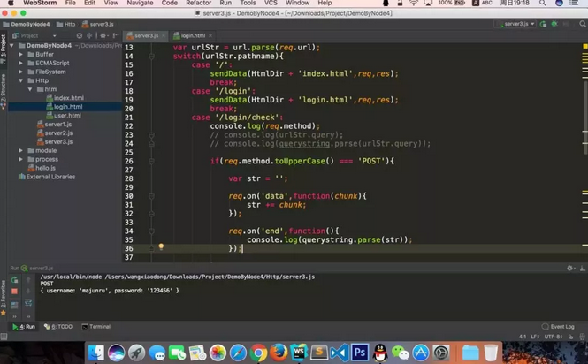Open Project panel settings gear
Viewport: 588px width, 364px height.
point(103,35)
